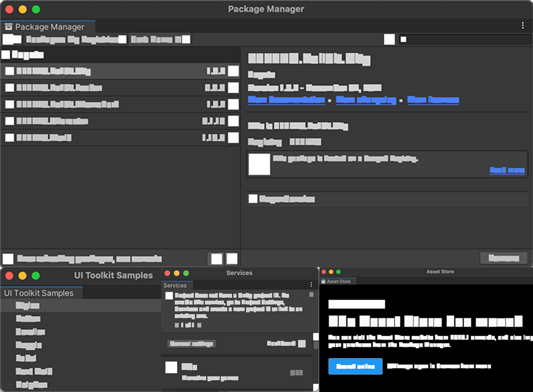
Task: Open the sort order dropdown
Action: pyautogui.click(x=161, y=39)
